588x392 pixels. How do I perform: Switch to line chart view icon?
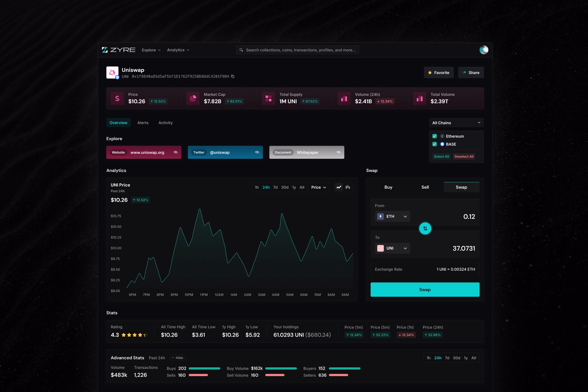pos(339,187)
